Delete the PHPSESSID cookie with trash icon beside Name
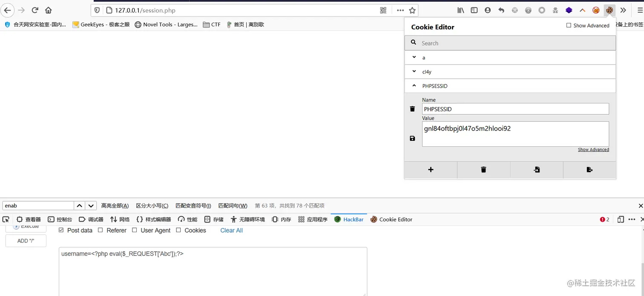Viewport: 644px width, 296px height. click(412, 109)
